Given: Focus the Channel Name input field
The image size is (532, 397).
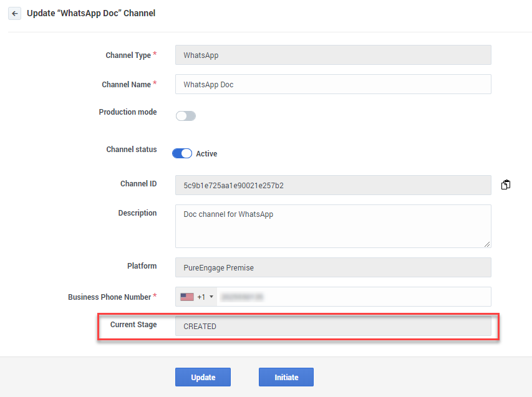Looking at the screenshot, I should [333, 84].
